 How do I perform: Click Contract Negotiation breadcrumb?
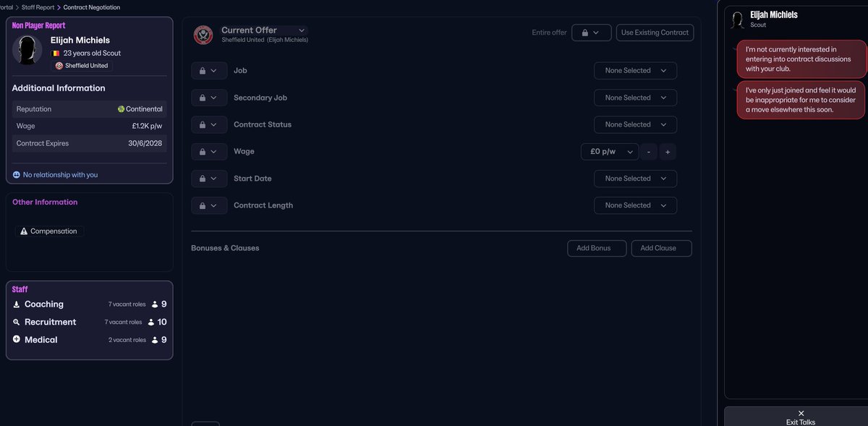coord(92,7)
